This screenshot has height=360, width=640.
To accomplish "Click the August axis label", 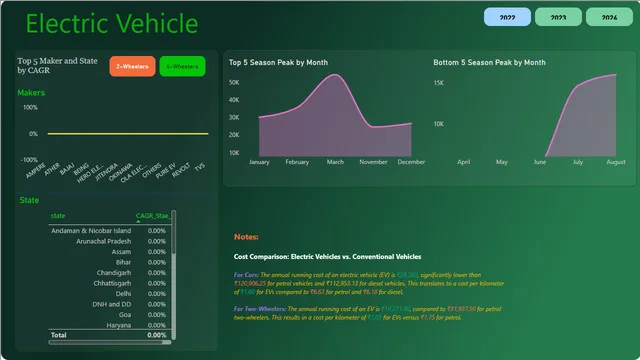I will click(x=616, y=162).
